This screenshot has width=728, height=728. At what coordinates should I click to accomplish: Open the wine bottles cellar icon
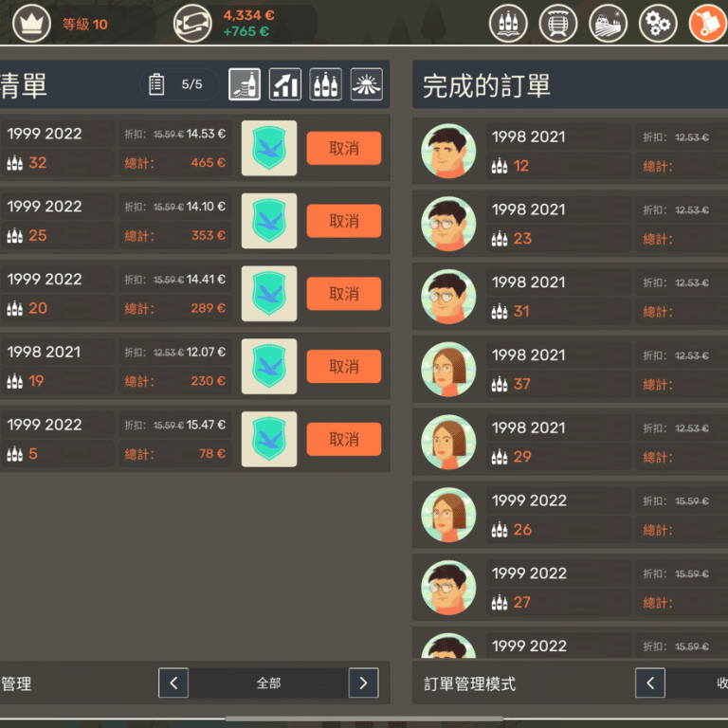pos(508,24)
